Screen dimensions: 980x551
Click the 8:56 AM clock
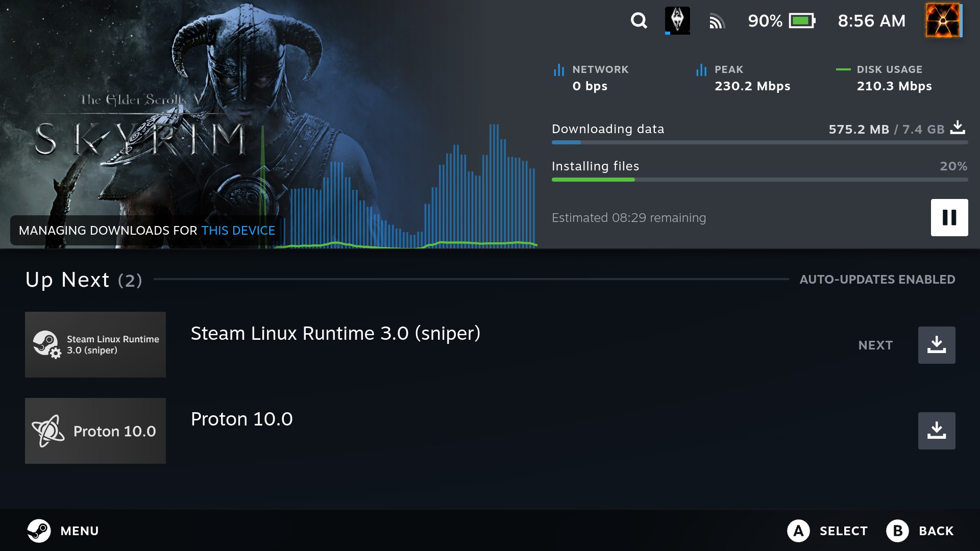pyautogui.click(x=872, y=21)
